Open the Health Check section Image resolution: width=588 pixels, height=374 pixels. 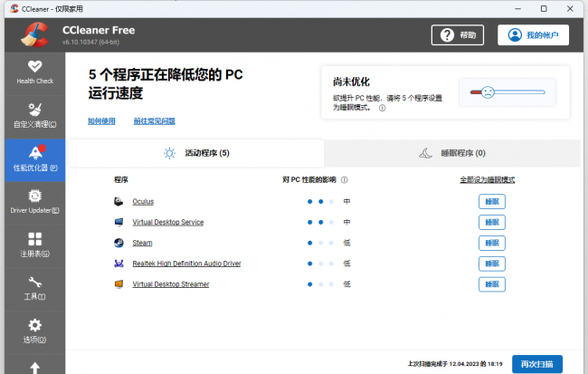coord(35,73)
